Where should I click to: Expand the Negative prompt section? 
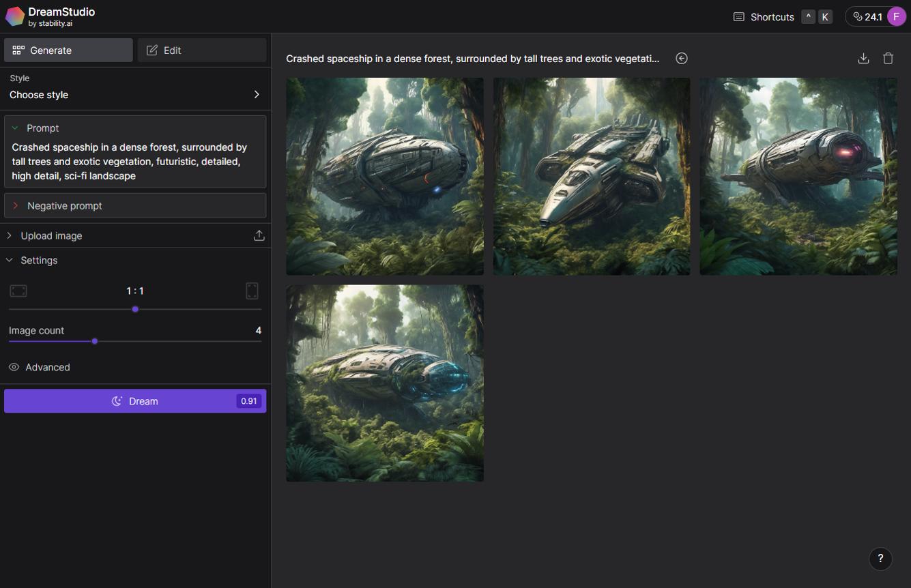[x=16, y=205]
